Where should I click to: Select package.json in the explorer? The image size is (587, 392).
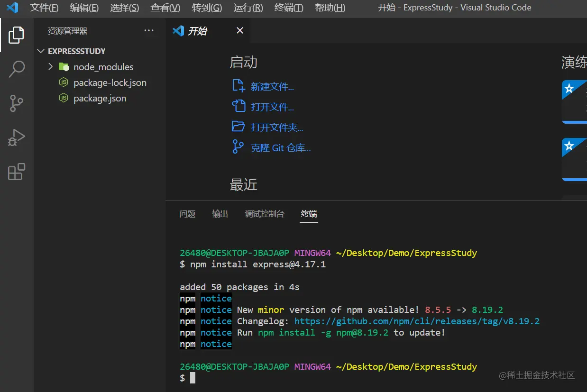coord(100,98)
